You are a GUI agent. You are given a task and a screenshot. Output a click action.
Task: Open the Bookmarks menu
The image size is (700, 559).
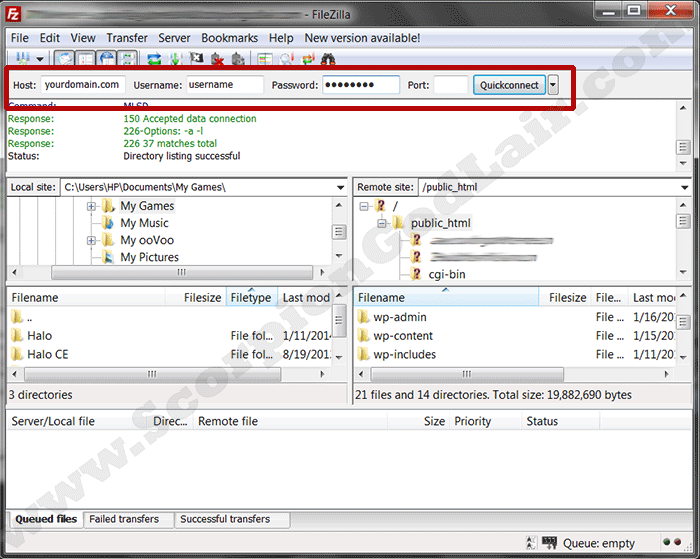coord(229,38)
